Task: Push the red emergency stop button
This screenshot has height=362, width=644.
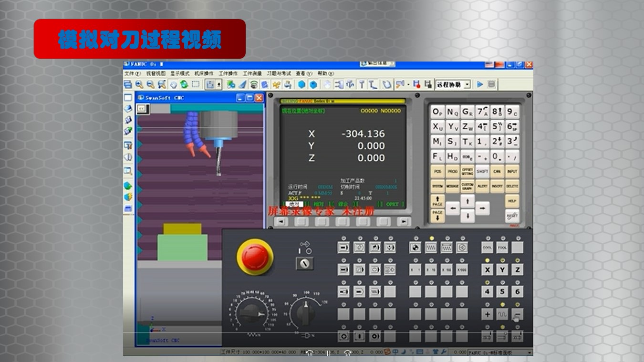Action: pyautogui.click(x=255, y=257)
